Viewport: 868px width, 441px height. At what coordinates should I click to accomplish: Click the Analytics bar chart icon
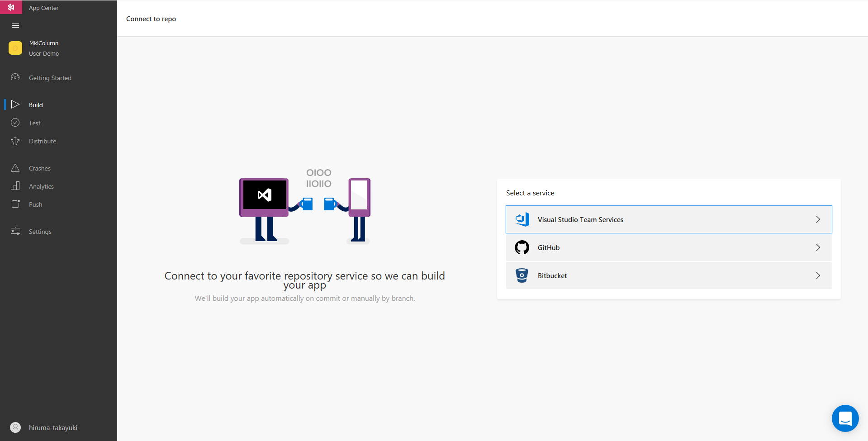tap(15, 186)
